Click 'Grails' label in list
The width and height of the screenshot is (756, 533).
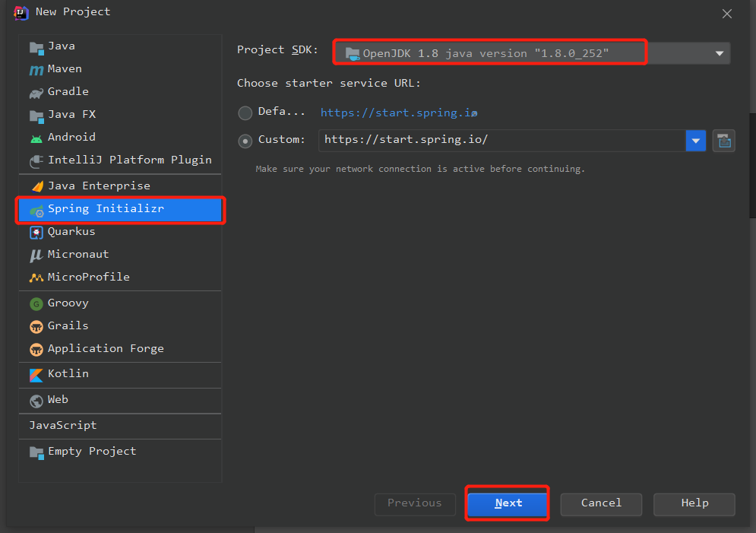coord(68,326)
